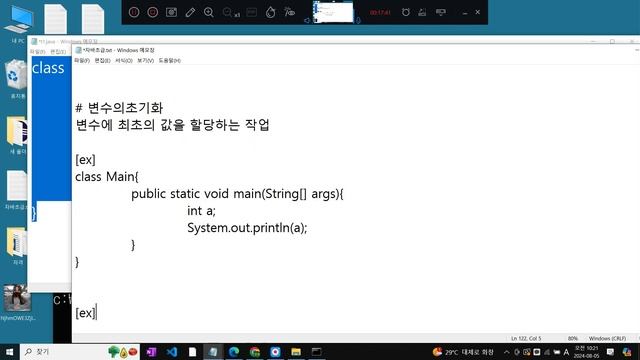Click the 'int a;' line
Image resolution: width=640 pixels, height=360 pixels.
(x=201, y=211)
